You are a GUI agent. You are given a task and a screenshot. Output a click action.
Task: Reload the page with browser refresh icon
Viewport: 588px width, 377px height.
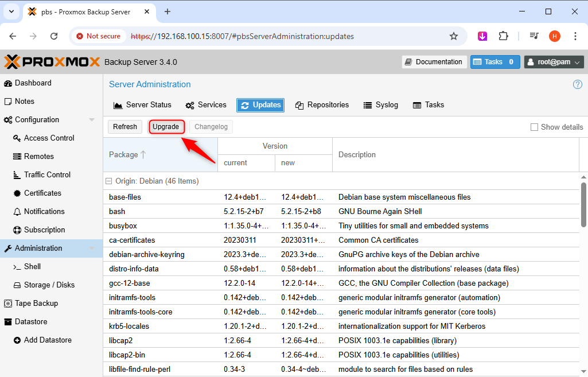point(54,36)
